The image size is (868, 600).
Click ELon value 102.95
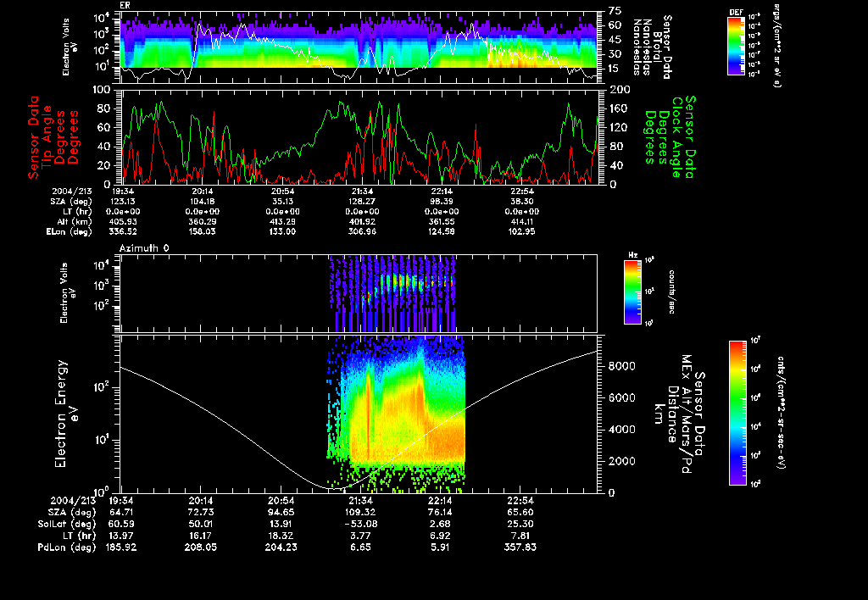pyautogui.click(x=521, y=232)
